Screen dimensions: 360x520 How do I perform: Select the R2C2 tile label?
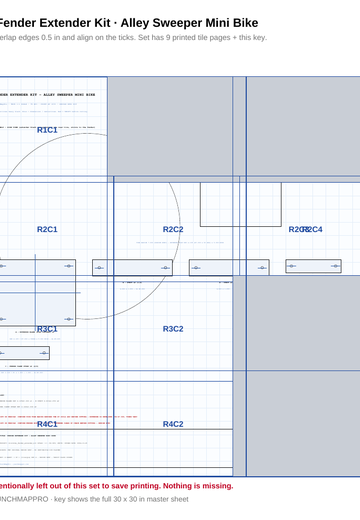pyautogui.click(x=173, y=229)
